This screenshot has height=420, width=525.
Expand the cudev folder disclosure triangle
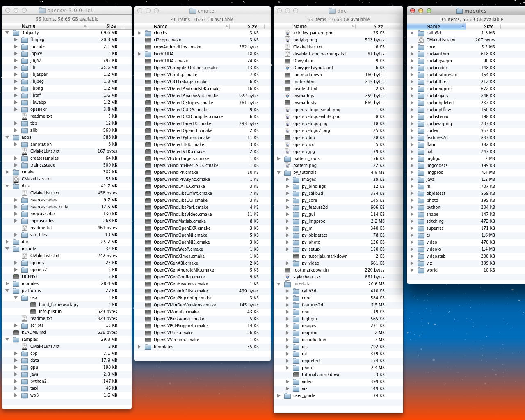412,131
